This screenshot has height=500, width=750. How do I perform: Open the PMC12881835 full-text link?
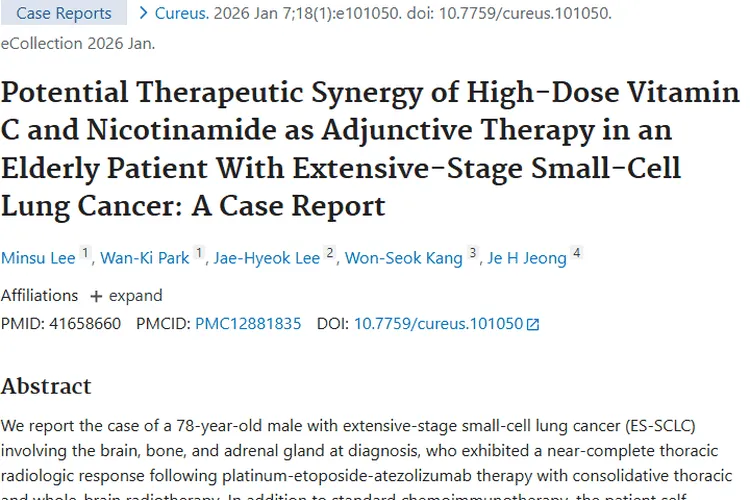(248, 324)
